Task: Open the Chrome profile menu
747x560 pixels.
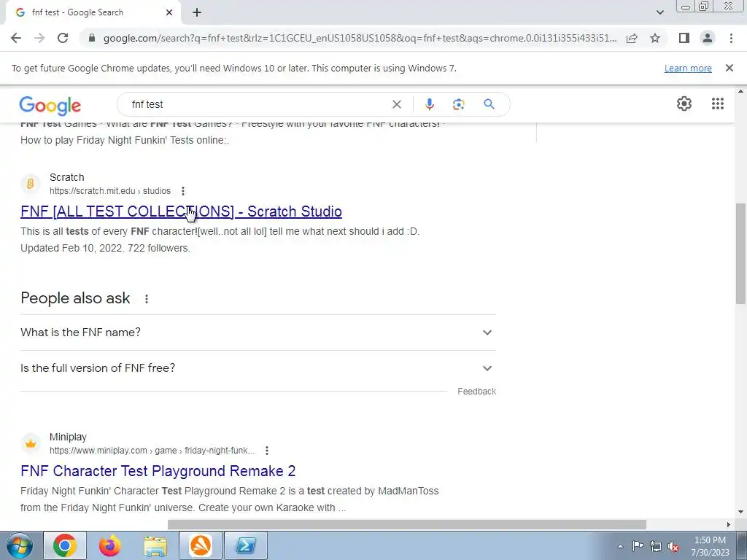Action: tap(708, 38)
